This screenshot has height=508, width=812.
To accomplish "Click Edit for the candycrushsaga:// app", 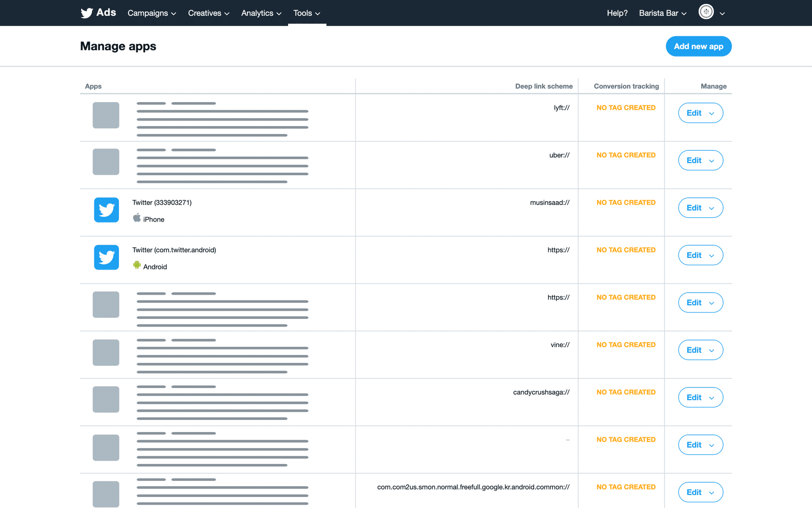I will click(700, 397).
